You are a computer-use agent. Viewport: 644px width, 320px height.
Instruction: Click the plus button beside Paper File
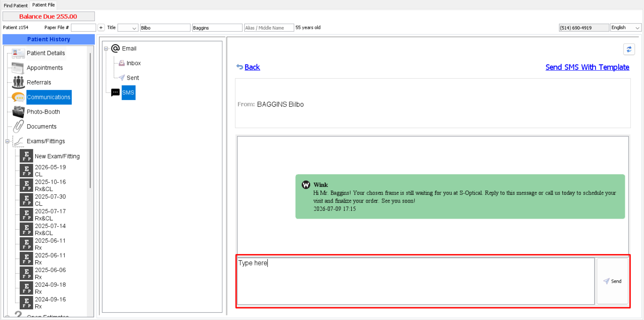101,28
